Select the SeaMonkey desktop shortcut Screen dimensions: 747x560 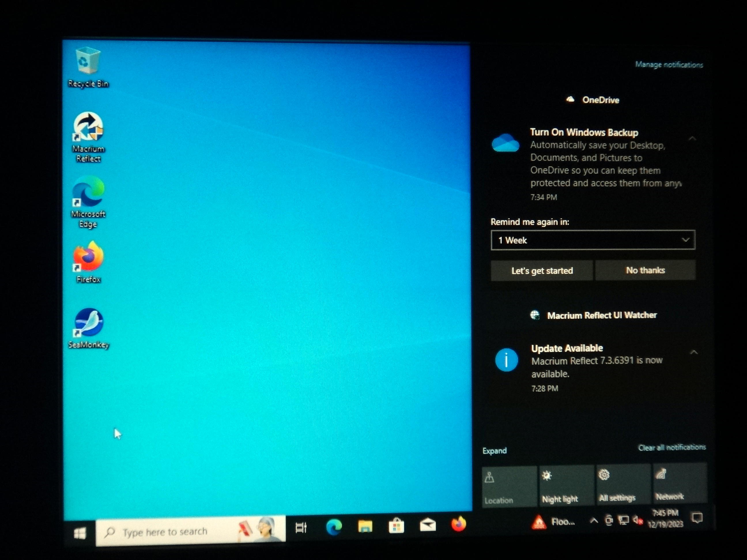[x=88, y=328]
